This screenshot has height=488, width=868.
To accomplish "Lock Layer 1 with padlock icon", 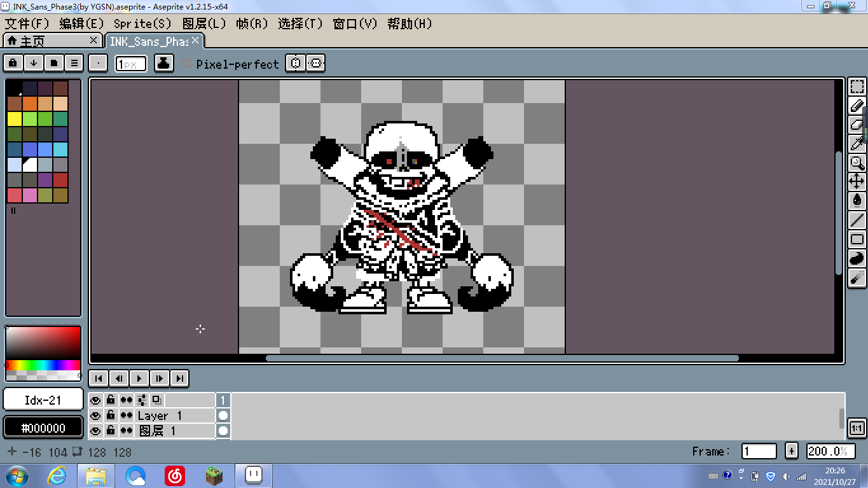I will pos(111,415).
